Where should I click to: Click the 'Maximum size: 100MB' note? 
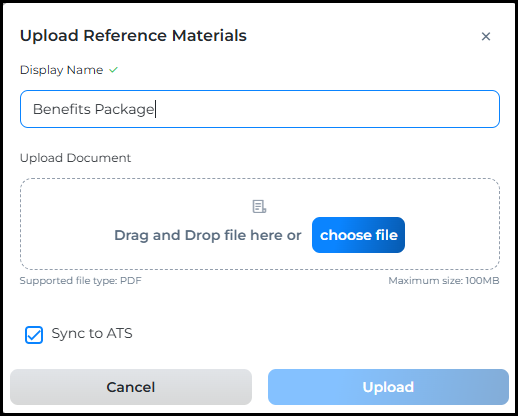pos(444,281)
